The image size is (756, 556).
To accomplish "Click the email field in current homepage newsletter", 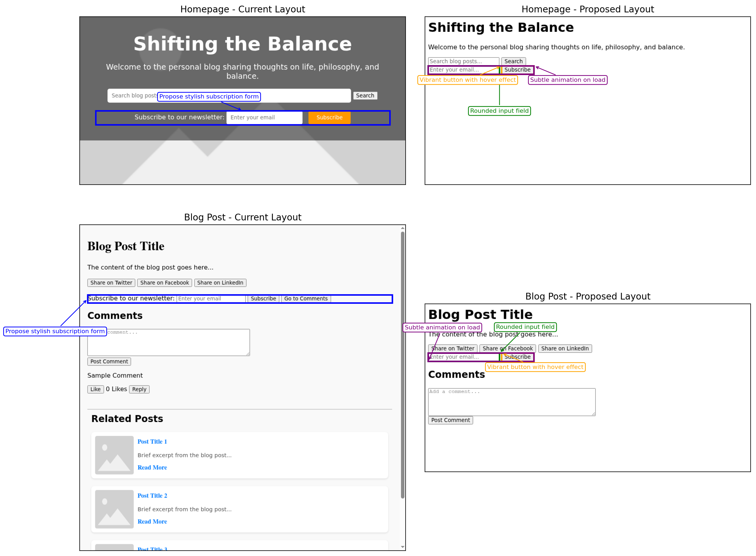I will point(264,117).
